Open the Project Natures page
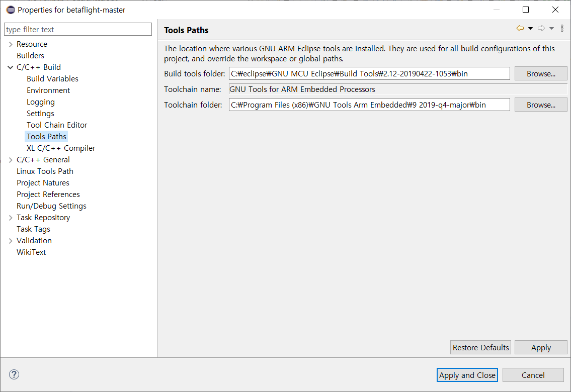The height and width of the screenshot is (392, 571). click(43, 183)
